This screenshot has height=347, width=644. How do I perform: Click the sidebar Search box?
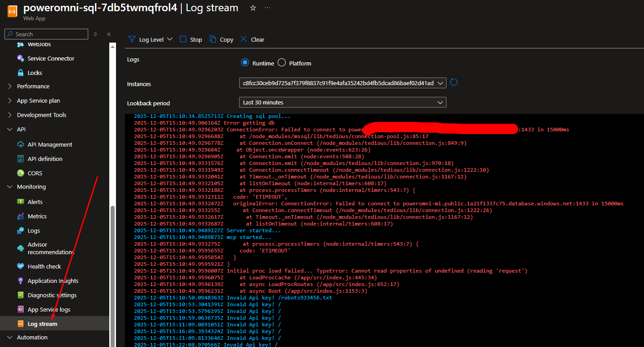coord(46,34)
